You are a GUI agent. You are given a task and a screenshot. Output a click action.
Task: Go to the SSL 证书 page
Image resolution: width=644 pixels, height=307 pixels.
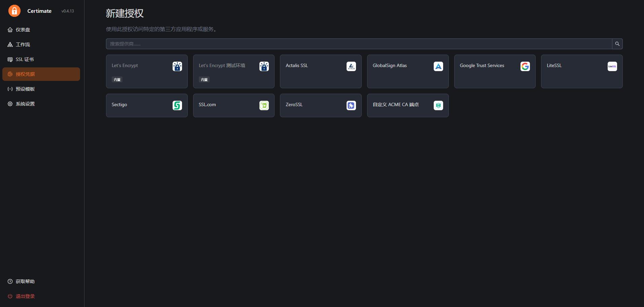[x=41, y=59]
